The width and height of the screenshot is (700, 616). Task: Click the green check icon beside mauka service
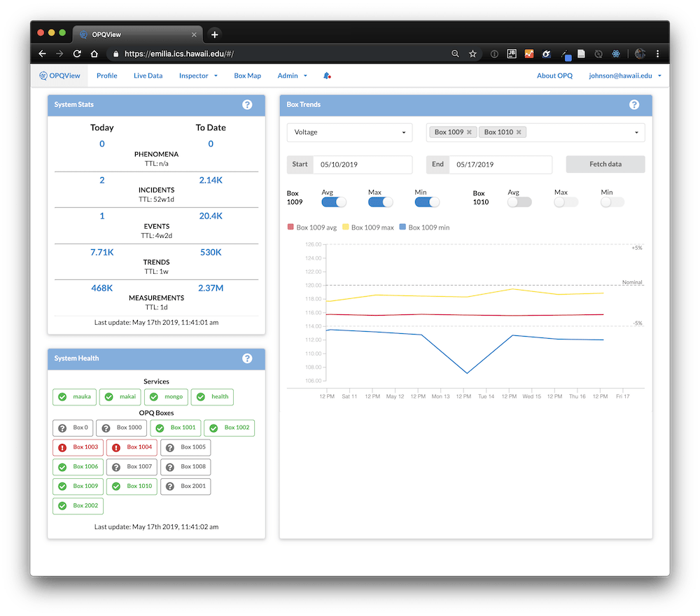(x=62, y=397)
